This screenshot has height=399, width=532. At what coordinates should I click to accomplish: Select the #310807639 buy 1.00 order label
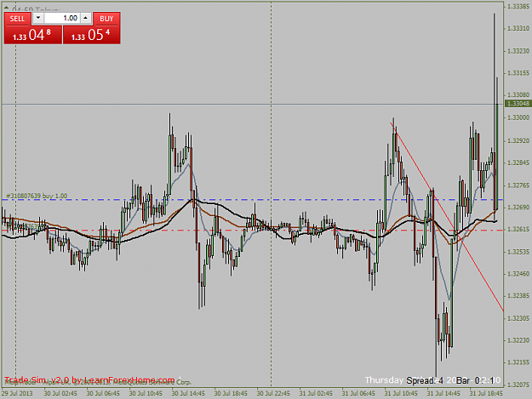click(x=37, y=196)
